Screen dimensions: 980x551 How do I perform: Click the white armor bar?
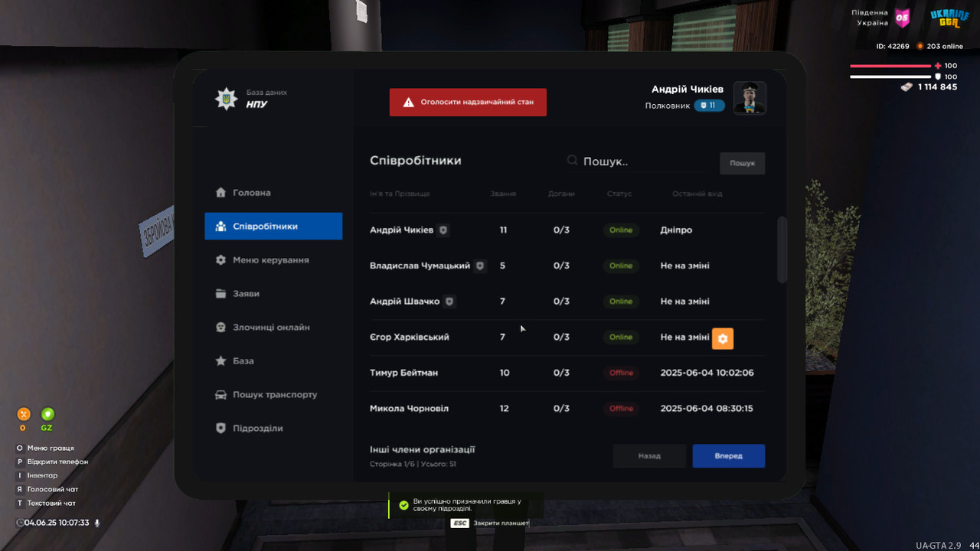pyautogui.click(x=891, y=77)
